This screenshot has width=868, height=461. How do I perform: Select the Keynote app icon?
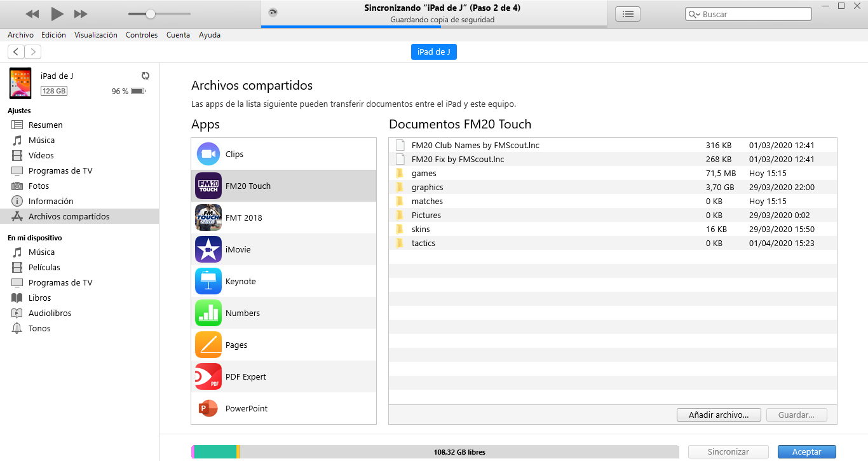pyautogui.click(x=208, y=281)
